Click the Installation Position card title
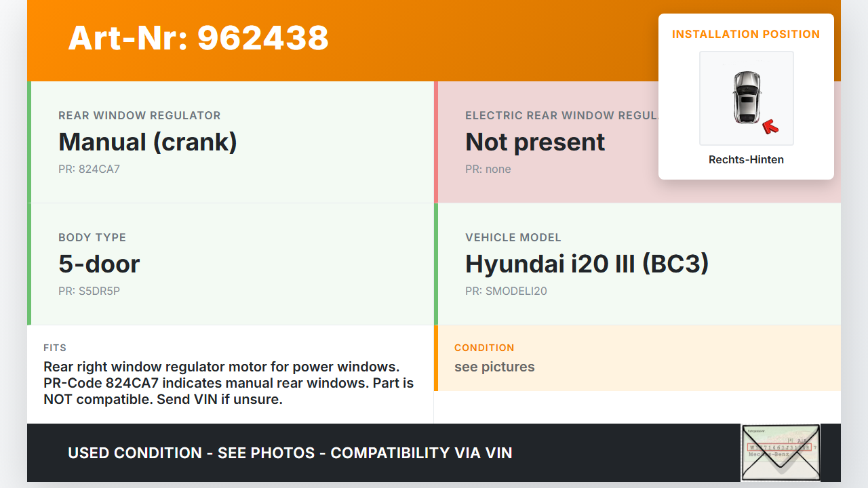Screen dimensions: 868x488 746,34
